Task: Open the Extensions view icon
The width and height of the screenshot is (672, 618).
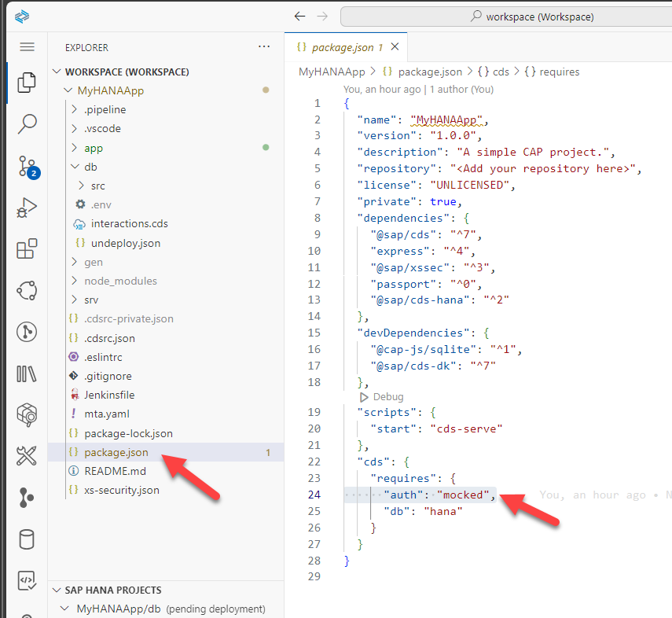Action: [x=27, y=248]
